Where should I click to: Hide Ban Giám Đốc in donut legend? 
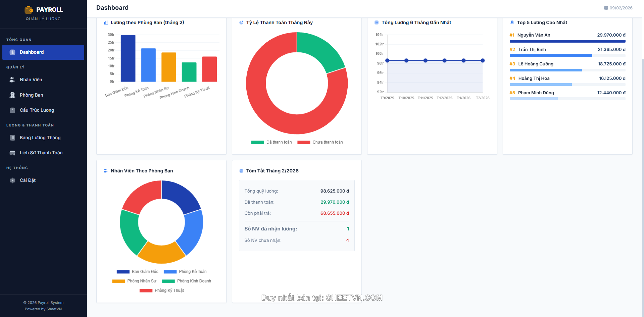pos(138,272)
